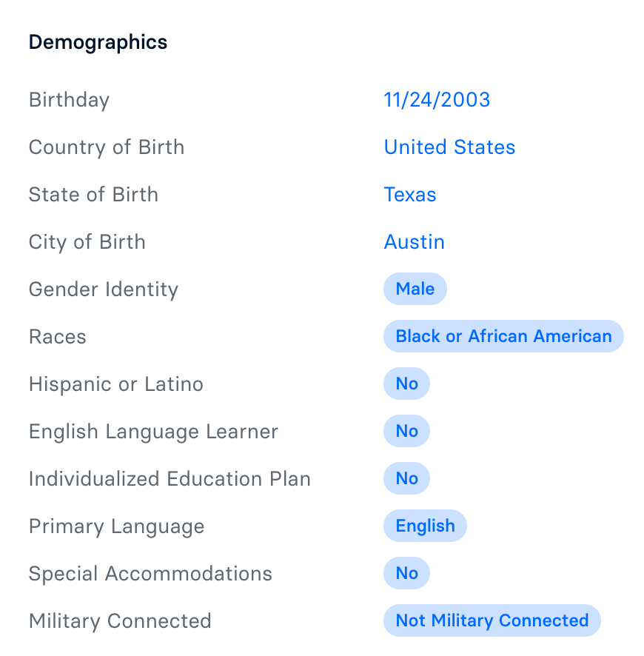Screen dimensions: 644x656
Task: Click the birthday value 11/24/2003
Action: tap(437, 100)
